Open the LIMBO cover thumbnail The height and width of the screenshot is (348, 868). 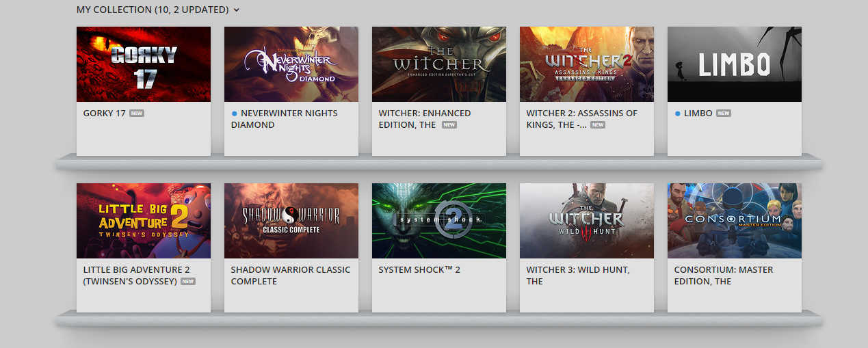pos(735,64)
